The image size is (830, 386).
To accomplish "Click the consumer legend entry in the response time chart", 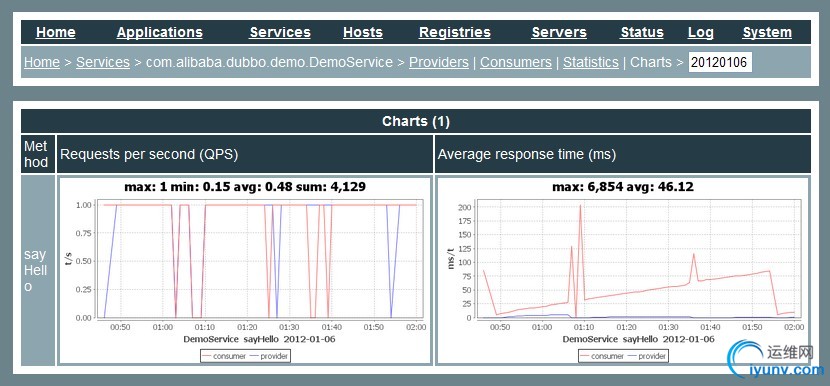I will click(602, 356).
